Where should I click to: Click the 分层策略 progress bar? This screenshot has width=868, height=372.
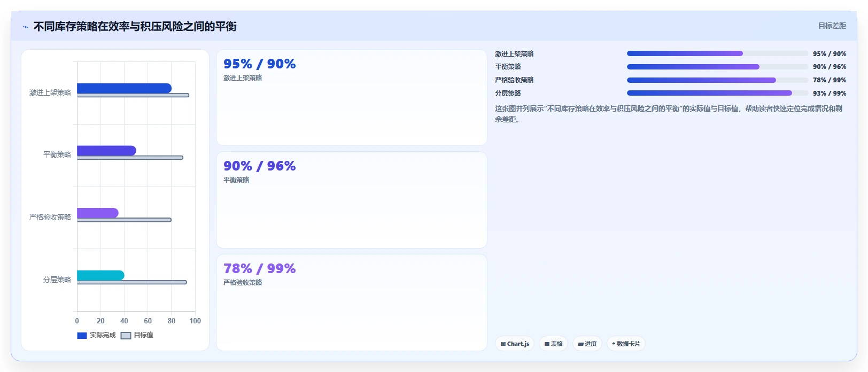(x=717, y=93)
